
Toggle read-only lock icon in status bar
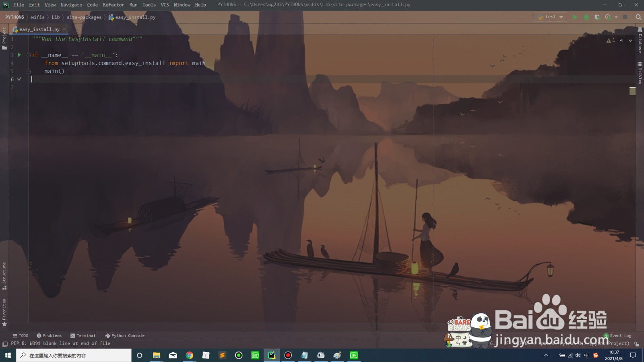pos(637,344)
